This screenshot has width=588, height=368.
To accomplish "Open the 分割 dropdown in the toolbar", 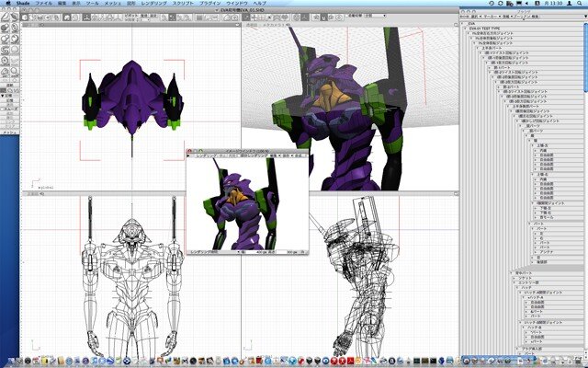I will point(376,16).
